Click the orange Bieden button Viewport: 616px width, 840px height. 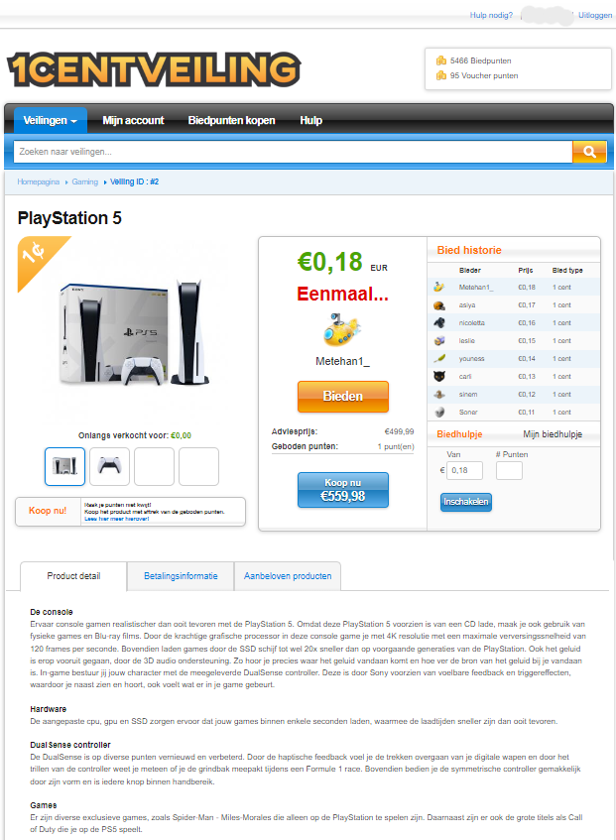(343, 397)
